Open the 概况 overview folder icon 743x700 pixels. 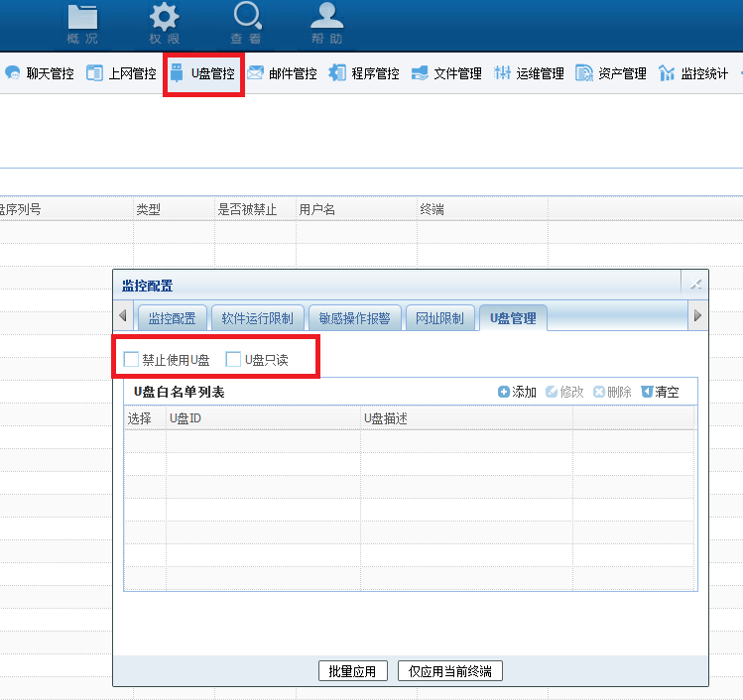click(82, 17)
